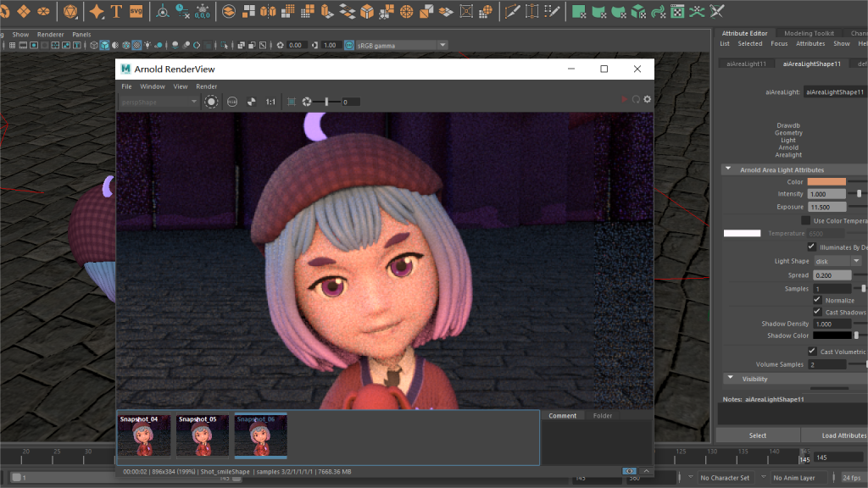The height and width of the screenshot is (488, 868).
Task: Toggle the checkerboard alpha display icon
Action: coord(251,102)
